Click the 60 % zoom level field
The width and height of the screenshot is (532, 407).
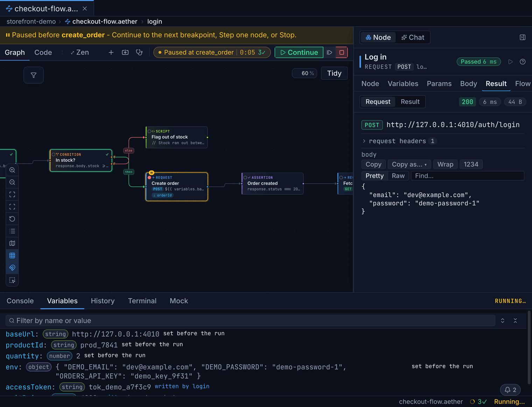click(304, 73)
